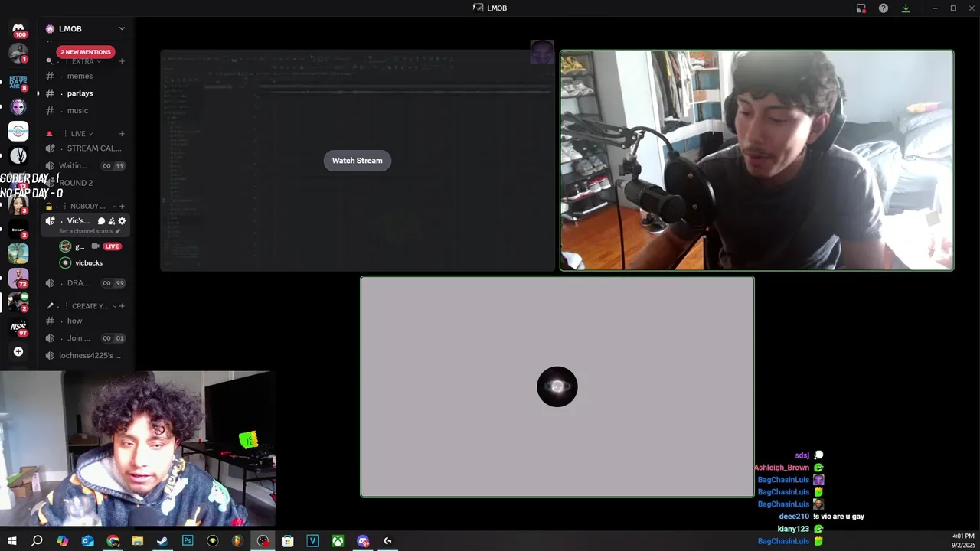Image resolution: width=980 pixels, height=551 pixels.
Task: Create invite for Vic's voice channel
Action: click(x=112, y=221)
